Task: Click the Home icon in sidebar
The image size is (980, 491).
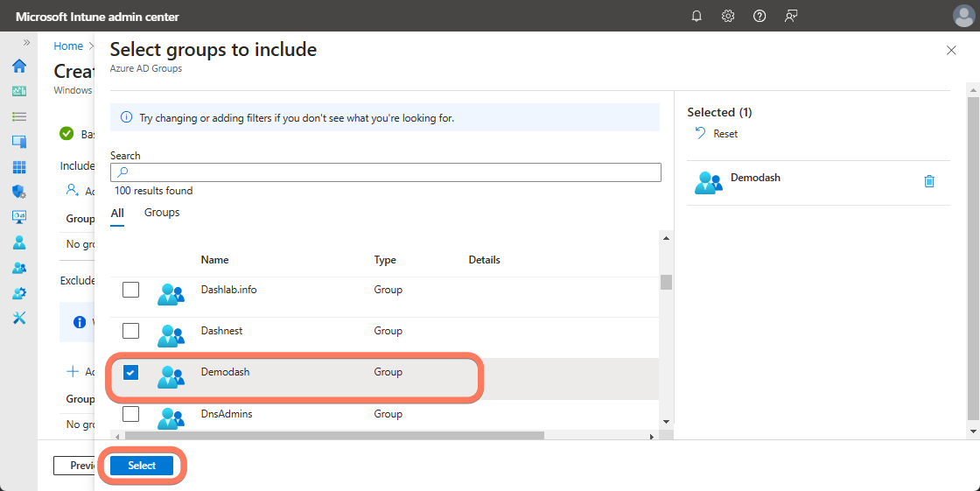Action: 19,67
